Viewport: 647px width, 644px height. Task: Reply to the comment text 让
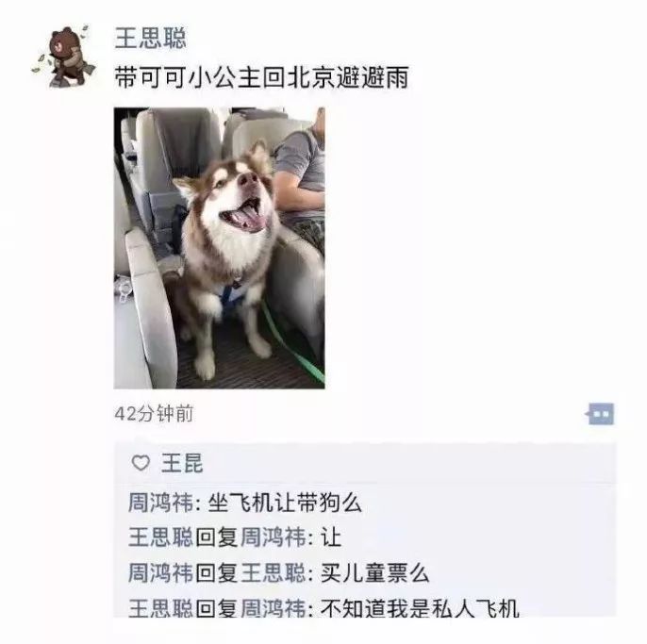point(331,537)
